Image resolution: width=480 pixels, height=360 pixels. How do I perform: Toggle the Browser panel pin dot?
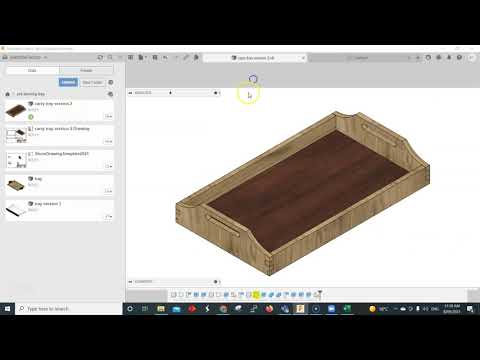pyautogui.click(x=215, y=93)
